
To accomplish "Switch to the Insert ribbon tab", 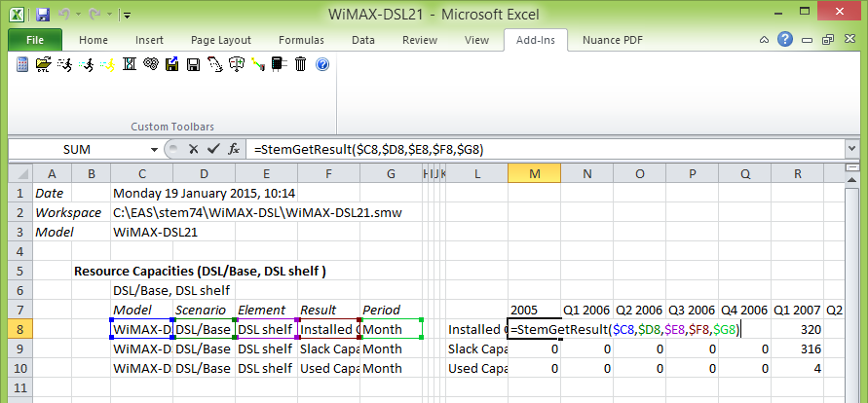I will pos(149,40).
